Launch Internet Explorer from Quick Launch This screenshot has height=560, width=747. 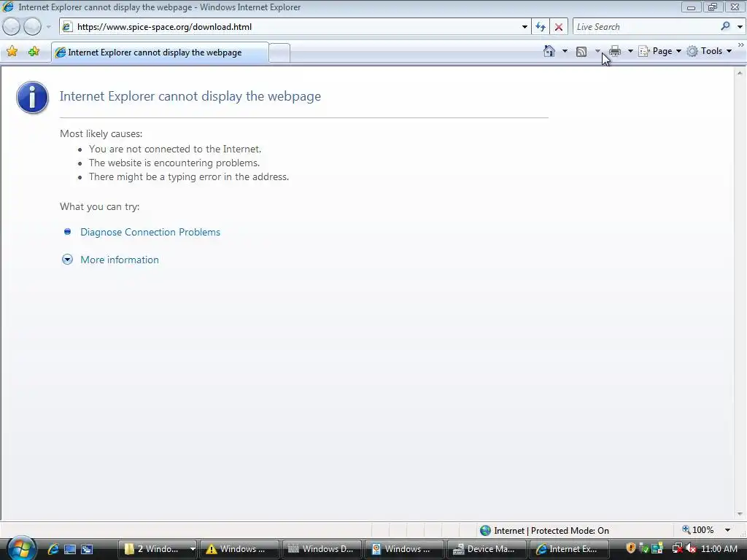pos(53,549)
